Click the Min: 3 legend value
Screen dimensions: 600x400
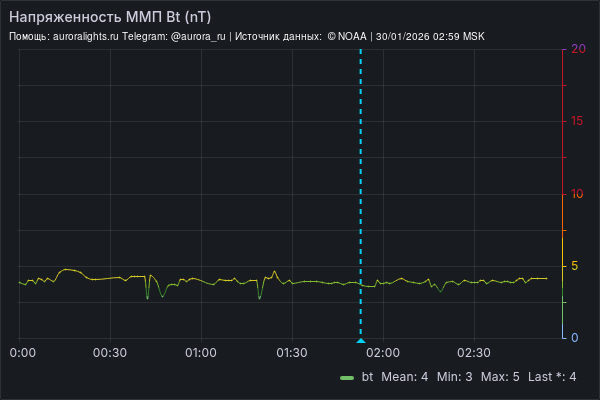click(455, 377)
